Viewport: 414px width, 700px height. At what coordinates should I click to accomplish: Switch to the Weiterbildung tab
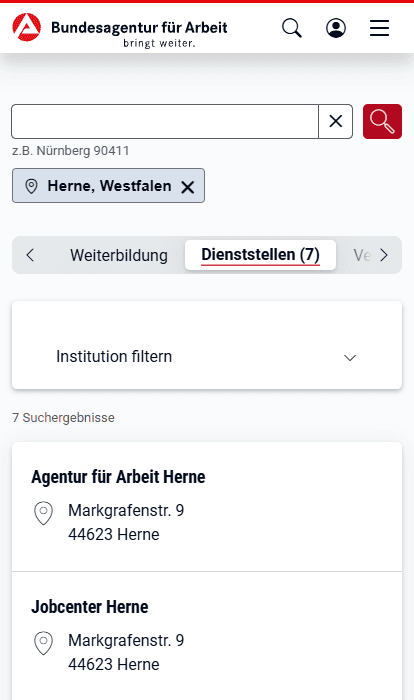click(x=119, y=255)
